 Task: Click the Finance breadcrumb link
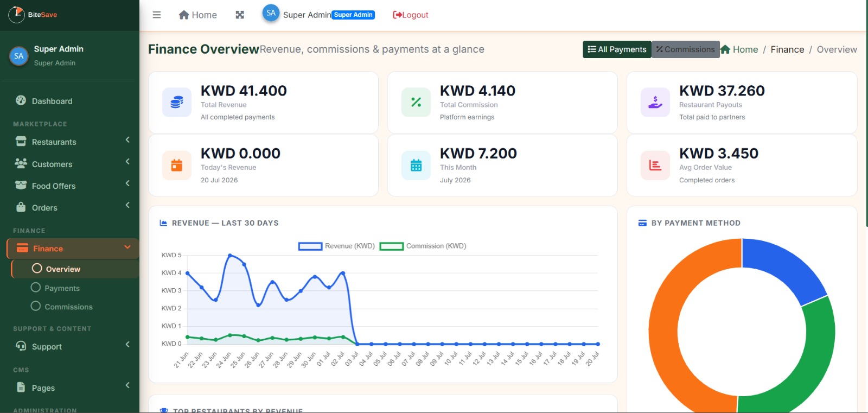[787, 49]
